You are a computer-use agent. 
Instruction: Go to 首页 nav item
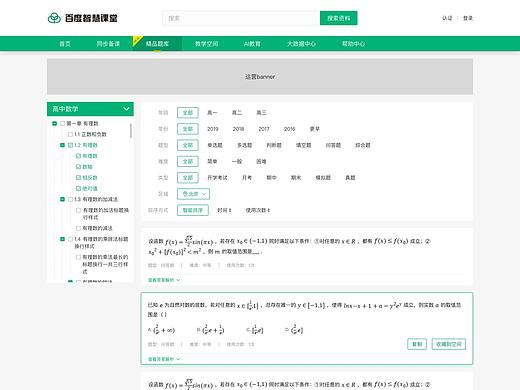[x=65, y=44]
